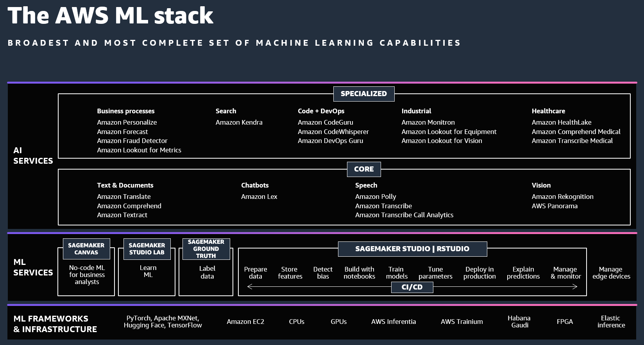Select the 'Tune parameters' step

click(435, 273)
